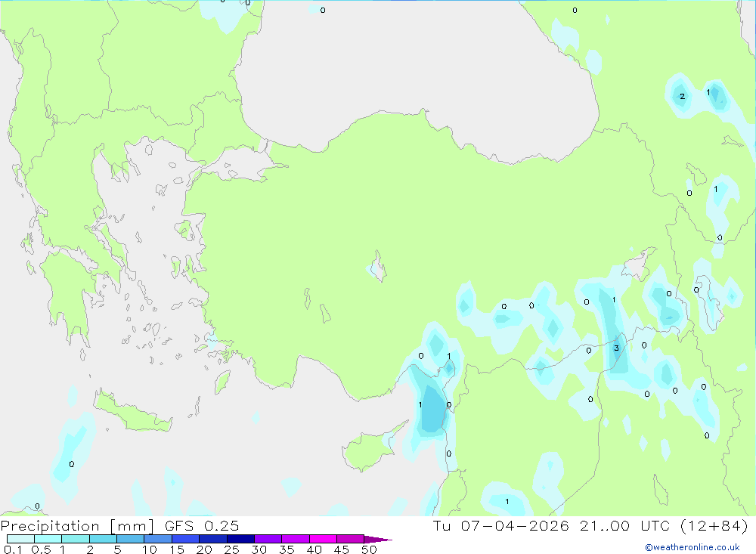
Task: Click the 20–25 mm legend color swatch
Action: pos(213,539)
